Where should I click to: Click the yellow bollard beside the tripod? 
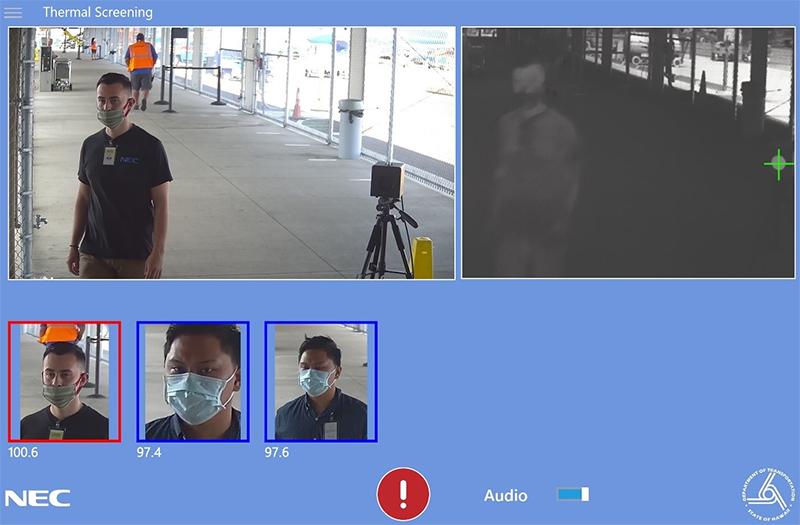[423, 258]
